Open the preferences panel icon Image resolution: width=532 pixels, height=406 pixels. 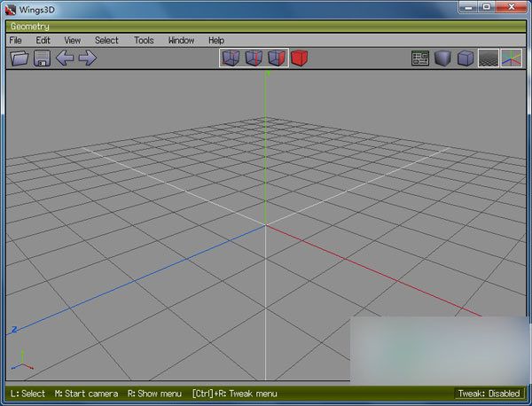point(421,59)
